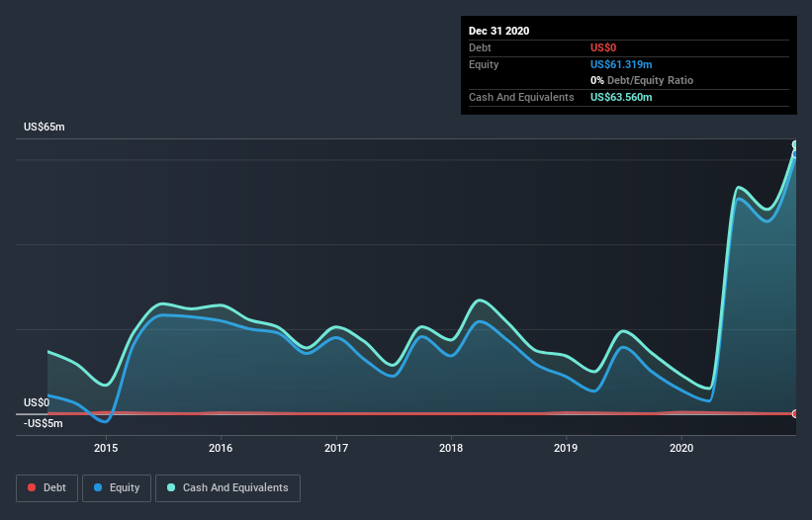Image resolution: width=812 pixels, height=520 pixels.
Task: Click the 0% Debt/Equity Ratio text
Action: tap(642, 81)
